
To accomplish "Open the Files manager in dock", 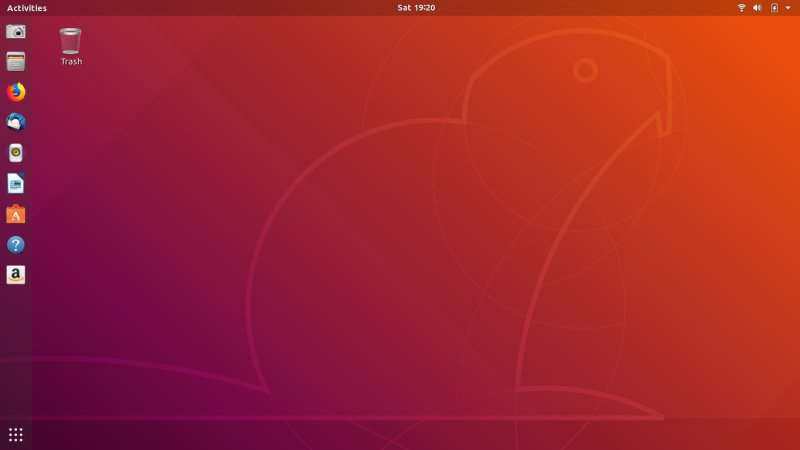I will click(x=16, y=62).
